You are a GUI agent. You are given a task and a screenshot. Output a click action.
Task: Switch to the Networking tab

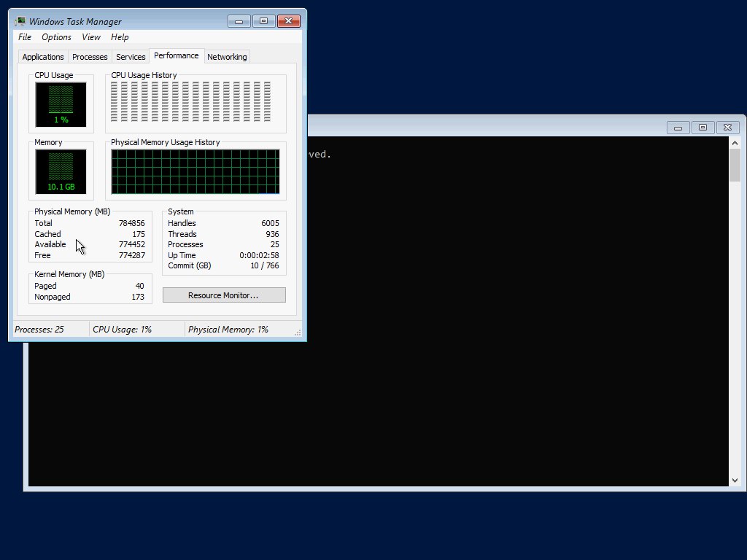coord(227,57)
